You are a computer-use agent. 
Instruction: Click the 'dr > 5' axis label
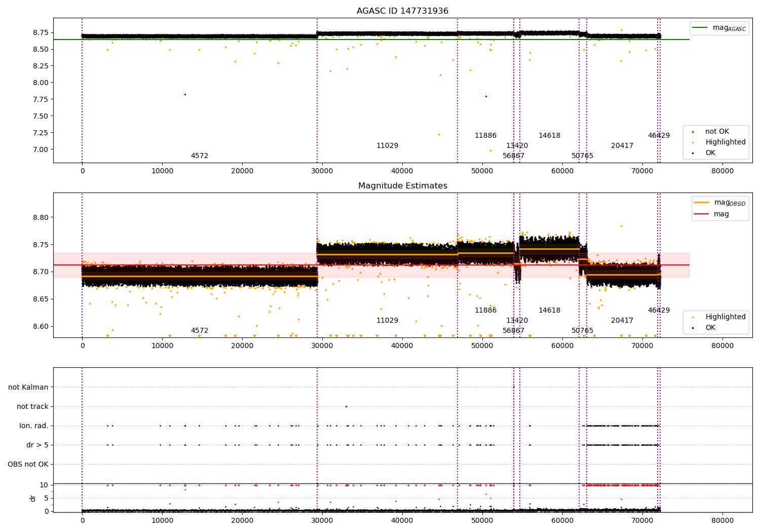(37, 445)
